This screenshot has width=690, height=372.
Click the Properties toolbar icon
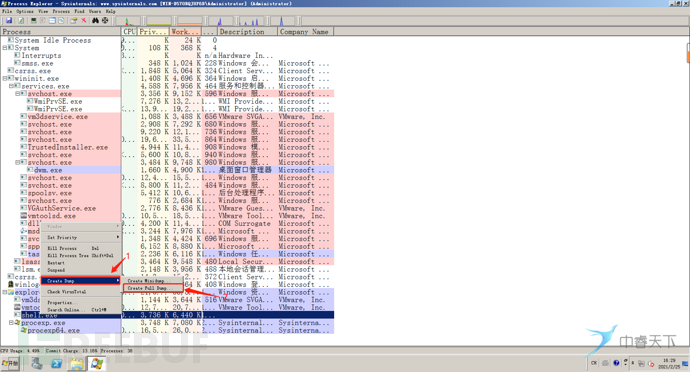[73, 20]
